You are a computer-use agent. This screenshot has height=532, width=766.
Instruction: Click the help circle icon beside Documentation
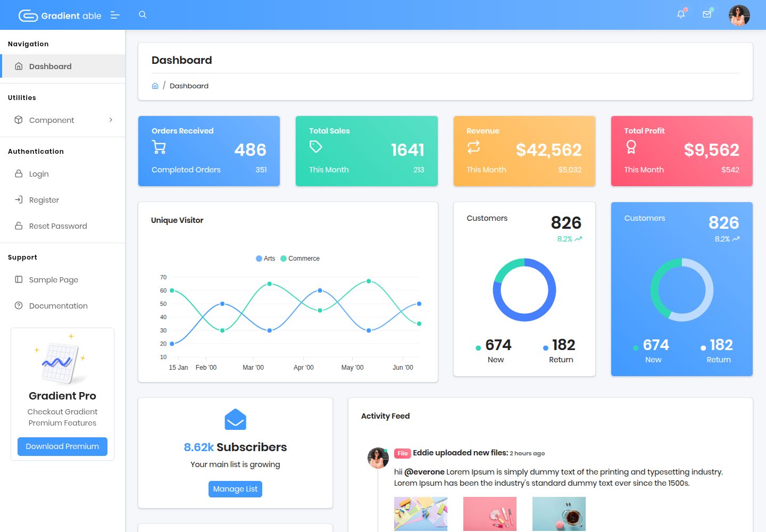(19, 305)
